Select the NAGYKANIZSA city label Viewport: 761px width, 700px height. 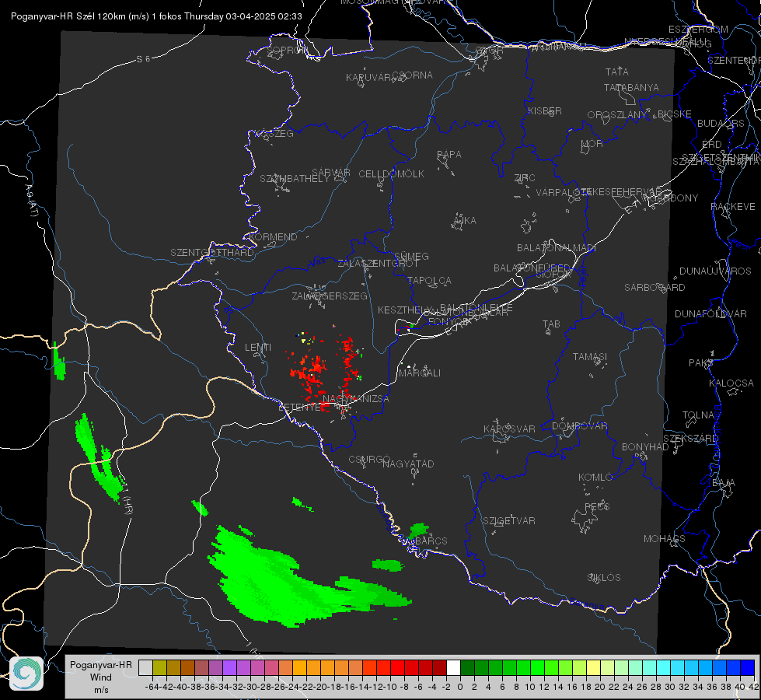pyautogui.click(x=356, y=399)
